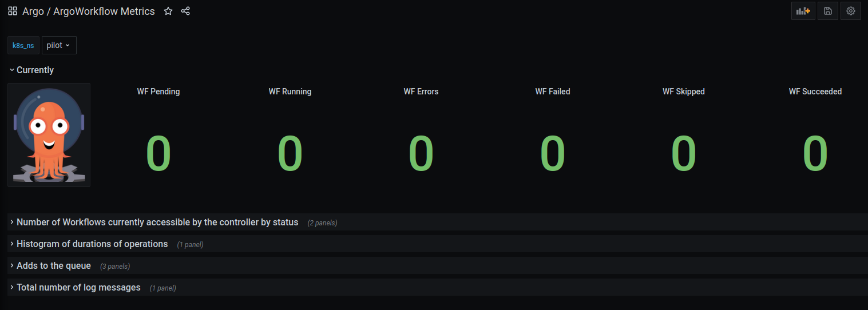Image resolution: width=868 pixels, height=310 pixels.
Task: Open the WF Pending panel title
Action: pos(158,92)
